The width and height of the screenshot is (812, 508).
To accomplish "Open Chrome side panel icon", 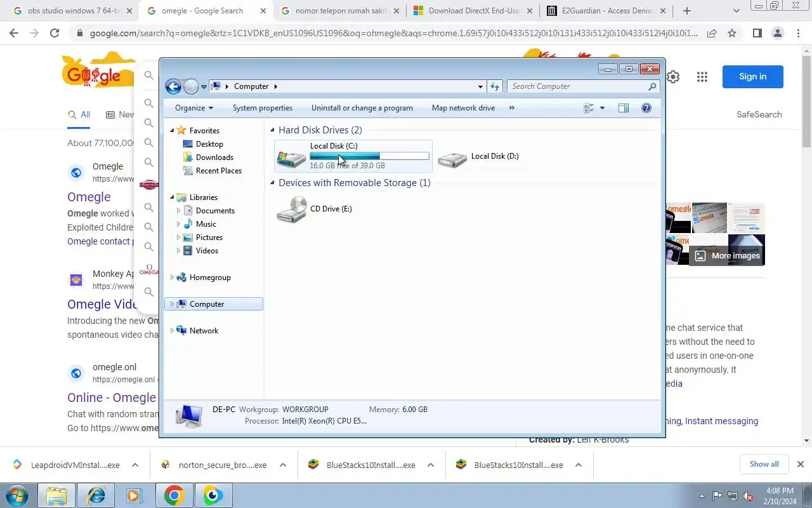I will pyautogui.click(x=757, y=33).
